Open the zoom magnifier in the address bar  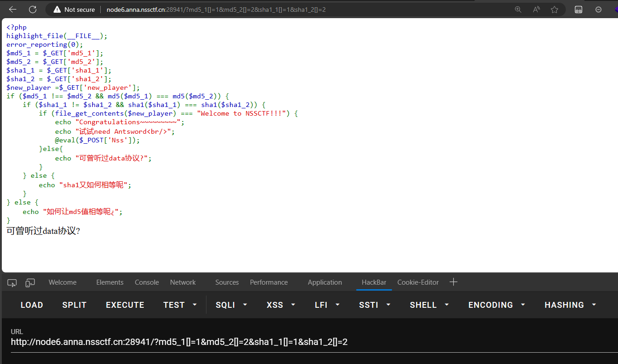[x=518, y=10]
